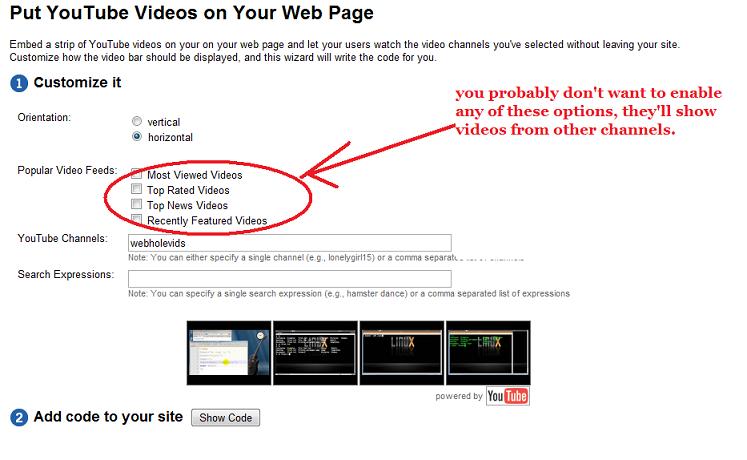Click the 'Put YouTube Videos on Your Web Page' title
Image resolution: width=747 pixels, height=460 pixels.
tap(192, 13)
